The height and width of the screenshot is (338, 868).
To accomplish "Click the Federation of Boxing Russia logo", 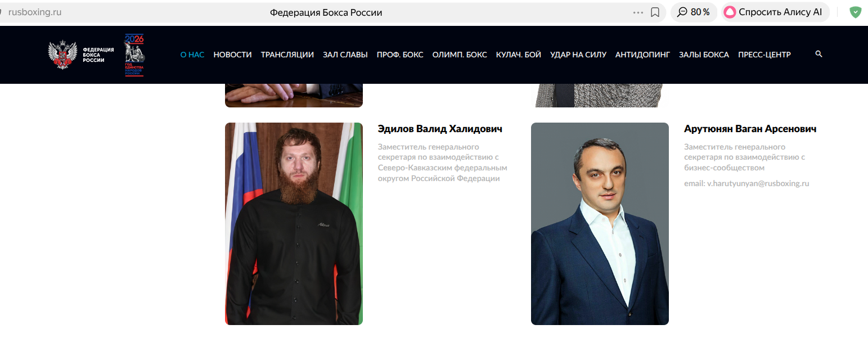I will [82, 55].
